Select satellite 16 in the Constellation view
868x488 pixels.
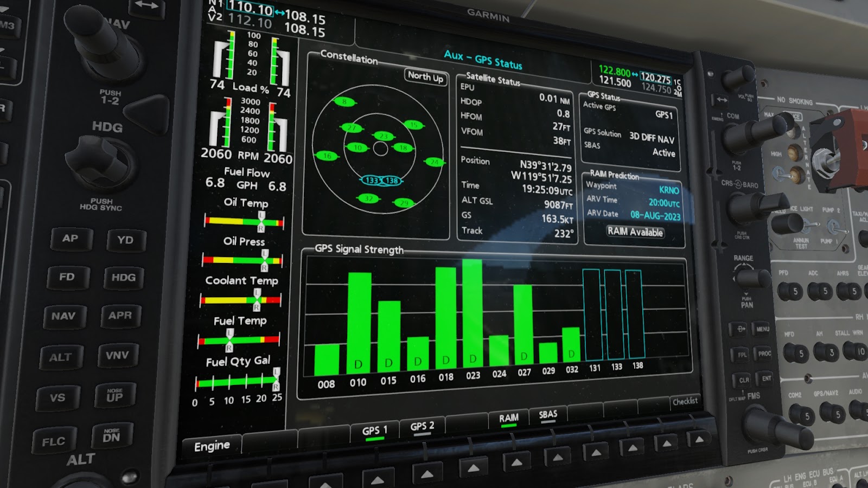click(327, 156)
